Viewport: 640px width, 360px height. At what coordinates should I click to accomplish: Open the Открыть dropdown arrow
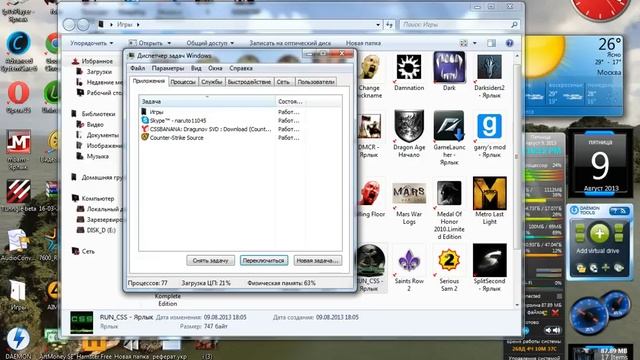click(169, 43)
